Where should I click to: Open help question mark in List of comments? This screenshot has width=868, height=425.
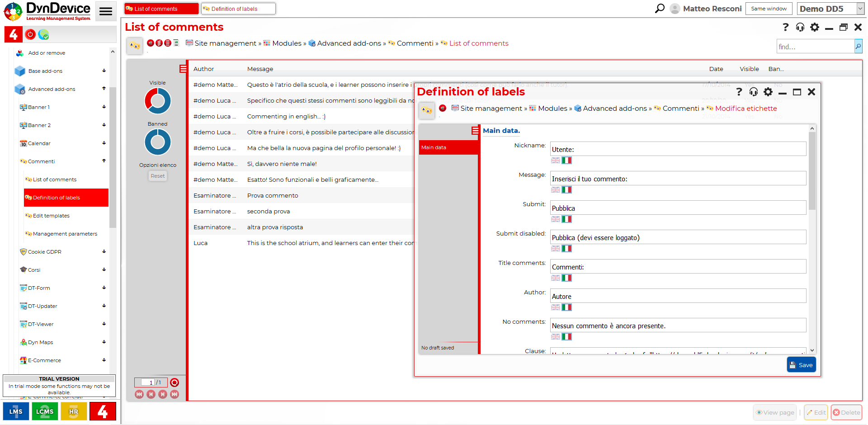coord(786,27)
